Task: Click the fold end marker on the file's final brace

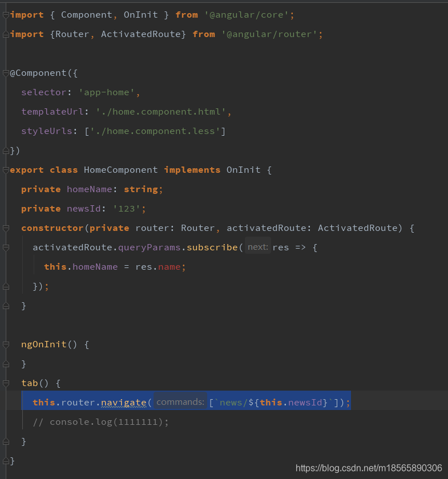Action: [x=6, y=461]
